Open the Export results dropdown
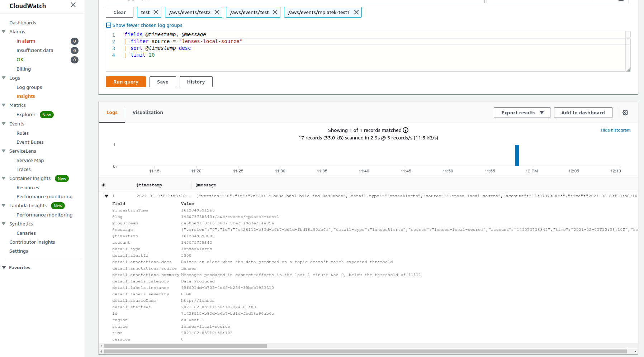644x357 pixels. pos(522,113)
